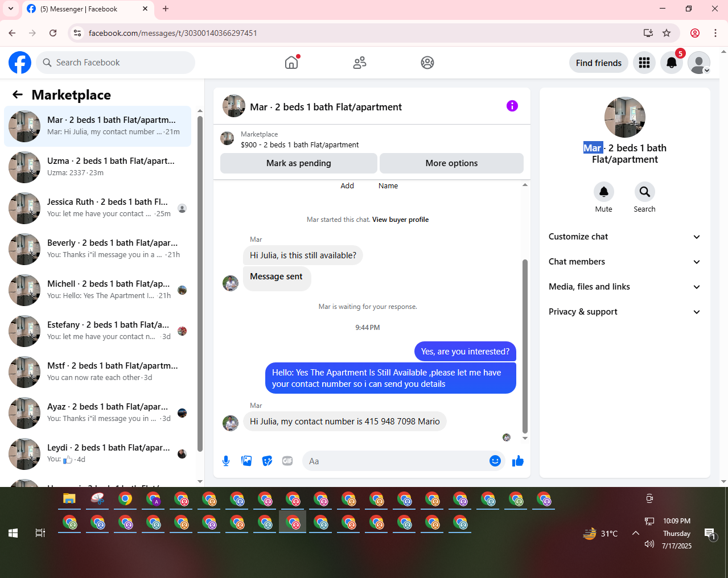Open the 31°C weather widget
728x578 pixels.
coord(601,534)
